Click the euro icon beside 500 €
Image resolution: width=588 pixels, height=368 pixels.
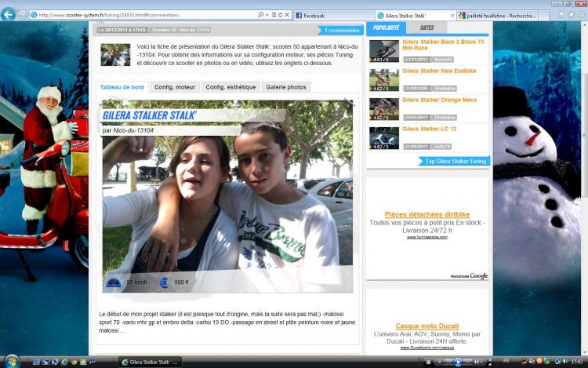[164, 282]
